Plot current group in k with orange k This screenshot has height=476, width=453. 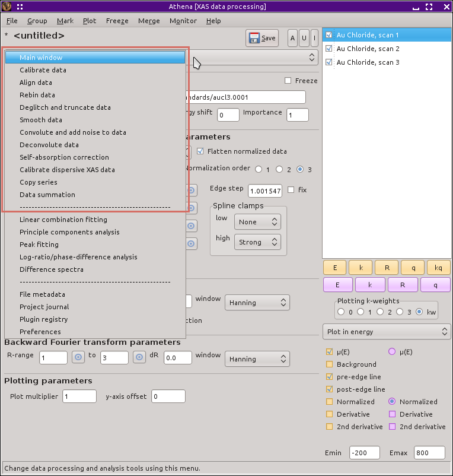[361, 268]
